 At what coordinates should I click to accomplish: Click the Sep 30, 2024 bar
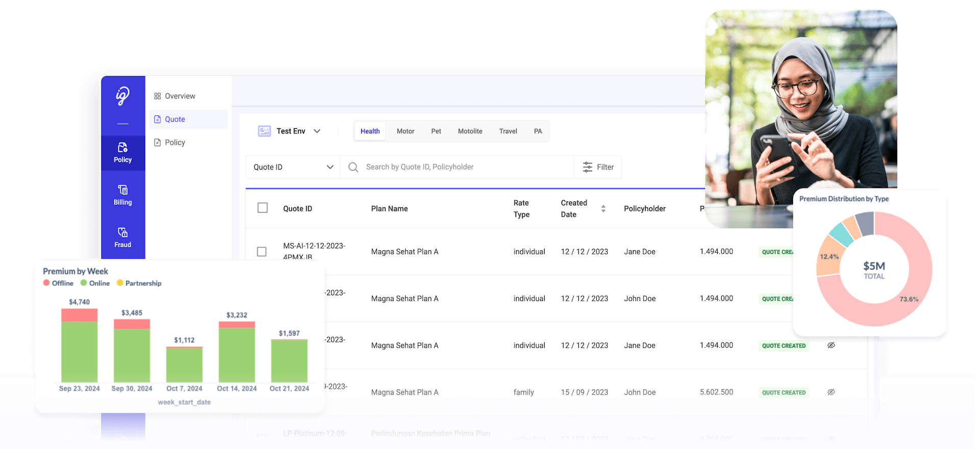(x=132, y=350)
